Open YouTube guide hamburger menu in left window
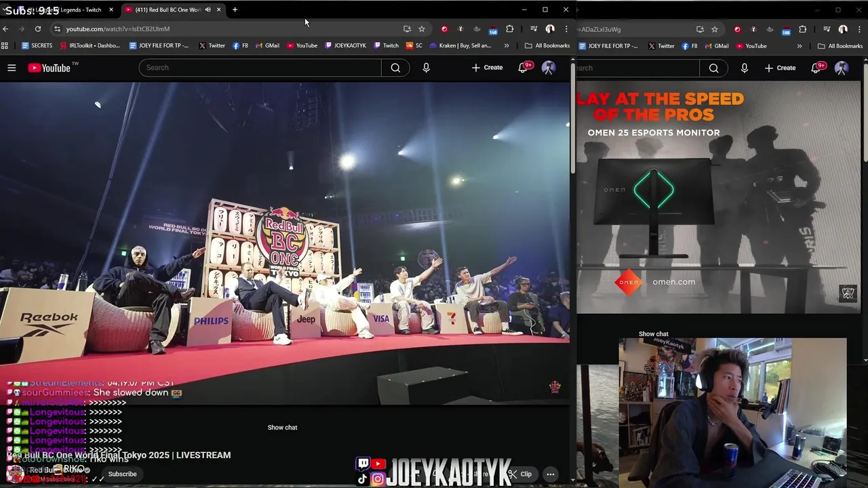Viewport: 868px width, 488px height. [12, 68]
